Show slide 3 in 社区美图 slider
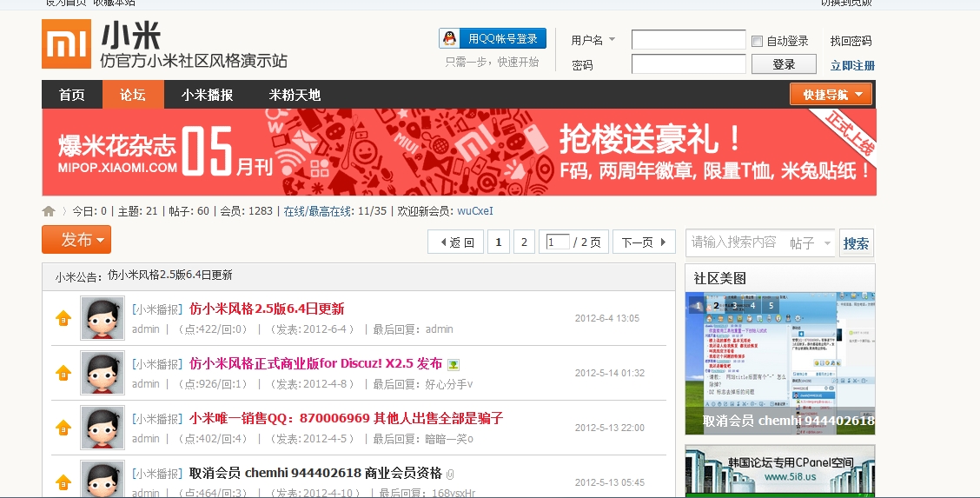The width and height of the screenshot is (980, 498). [x=734, y=306]
